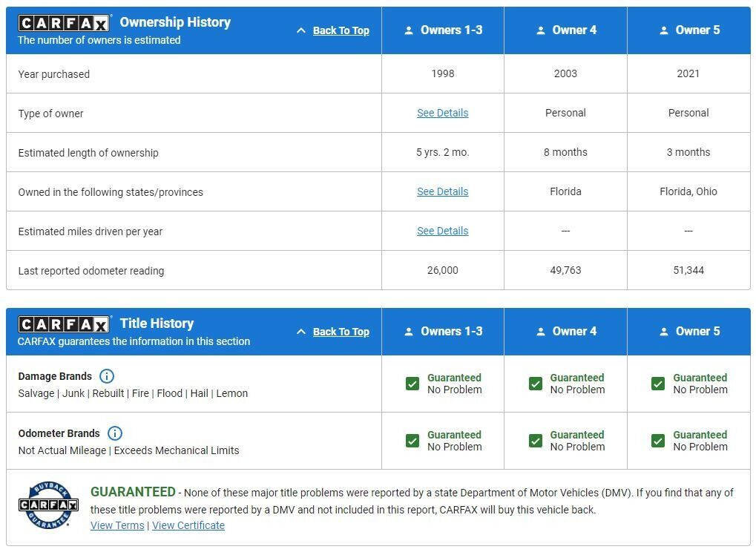Image resolution: width=756 pixels, height=555 pixels.
Task: Open the View Terms link
Action: pyautogui.click(x=117, y=525)
